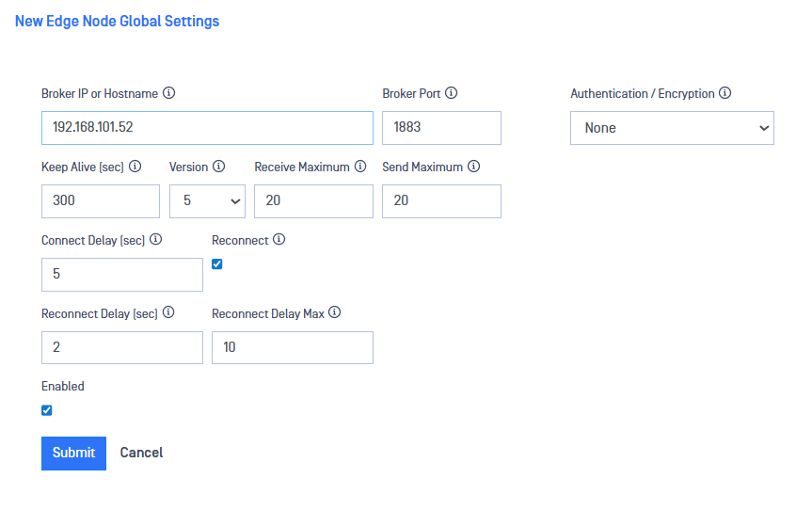Focus the Broker Port input field
Screen dimensions: 812x510
click(x=441, y=128)
